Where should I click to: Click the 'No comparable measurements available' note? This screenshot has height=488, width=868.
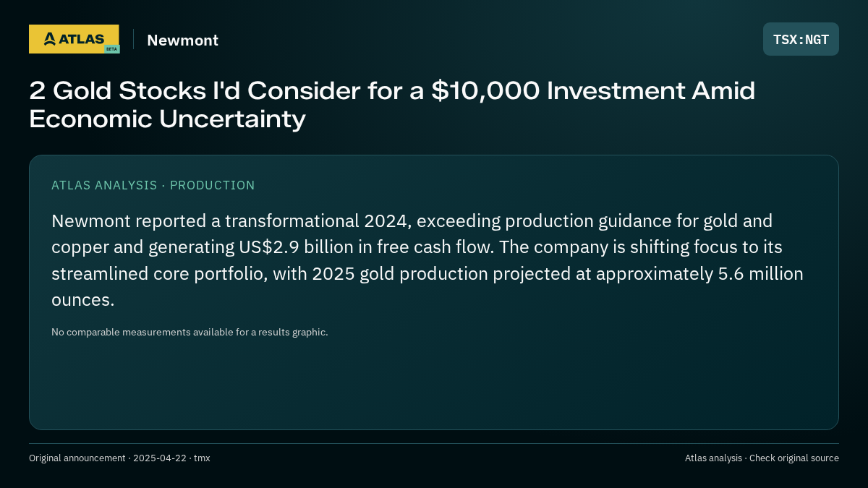[x=190, y=332]
